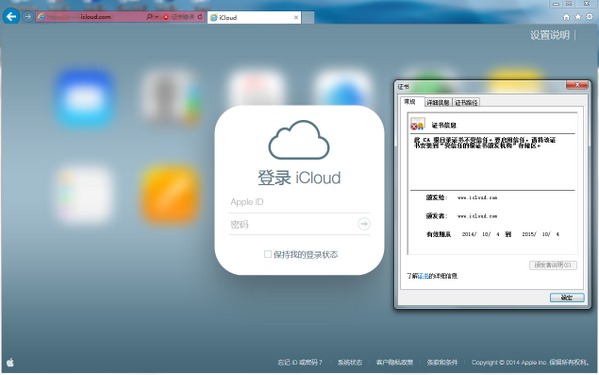Open the browser settings gear icon
599x375 pixels.
pos(590,17)
